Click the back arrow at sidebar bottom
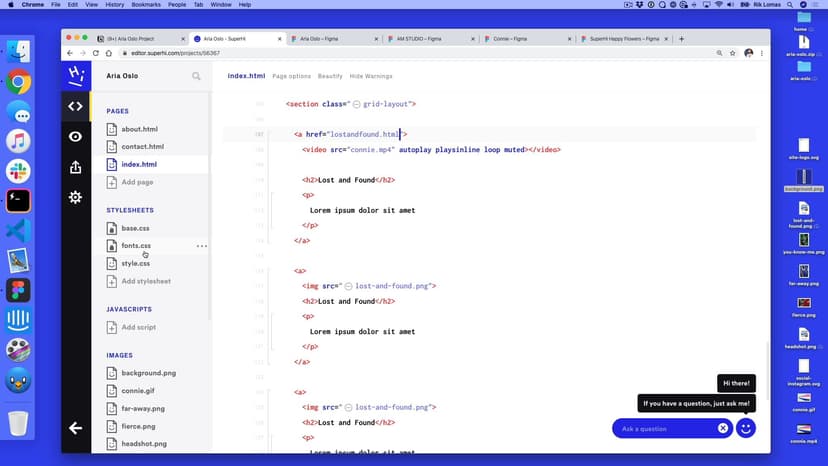Viewport: 828px width, 466px height. tap(75, 428)
